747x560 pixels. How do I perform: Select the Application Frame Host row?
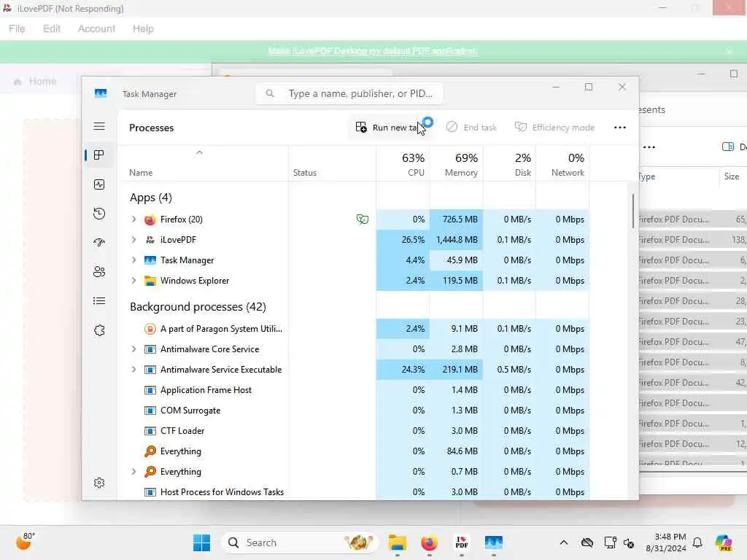pyautogui.click(x=354, y=390)
